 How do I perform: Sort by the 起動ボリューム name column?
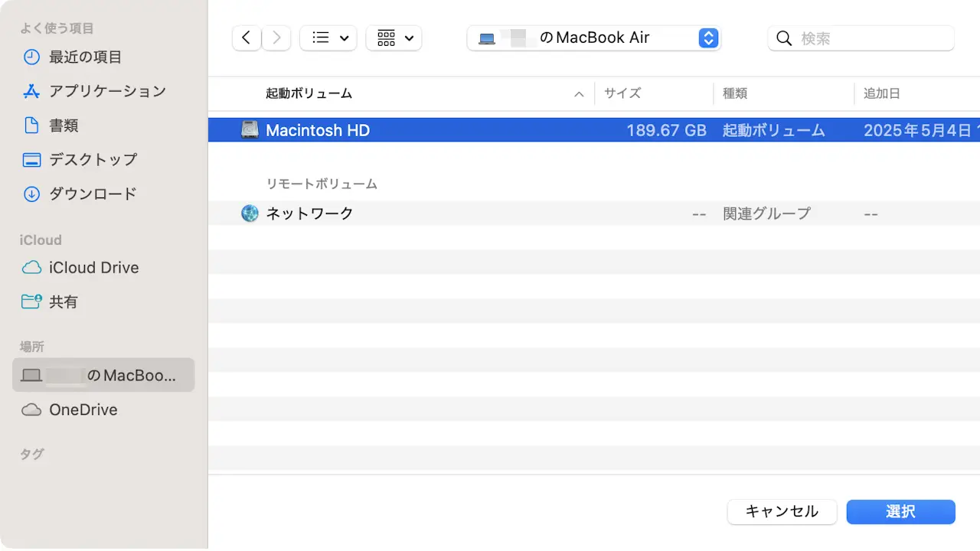pos(309,93)
